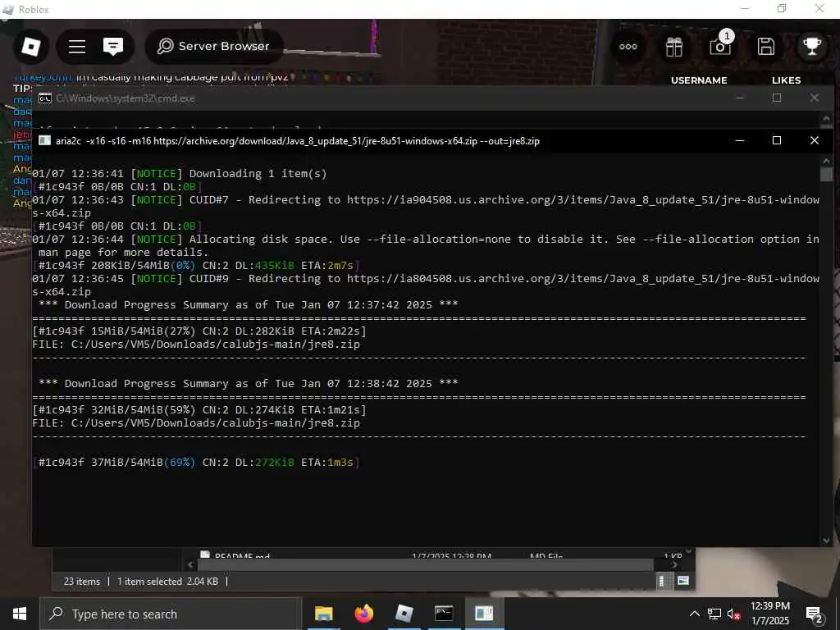840x630 pixels.
Task: Click cmd.exe window scrollbar up arrow
Action: tap(825, 118)
